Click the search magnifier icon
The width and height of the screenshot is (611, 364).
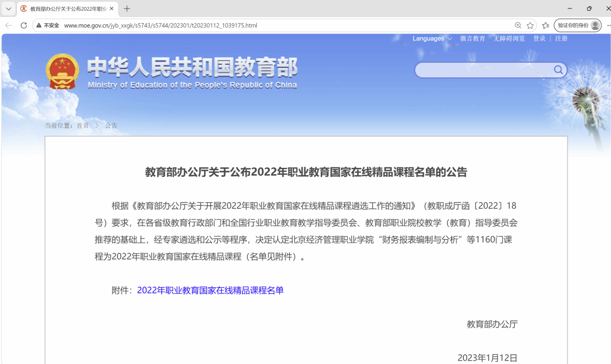[x=558, y=70]
